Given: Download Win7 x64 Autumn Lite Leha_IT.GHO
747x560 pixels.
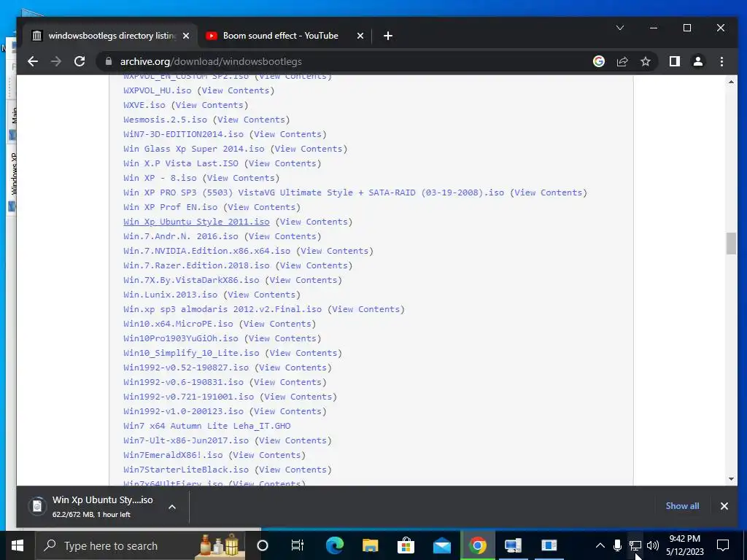Looking at the screenshot, I should click(x=206, y=426).
